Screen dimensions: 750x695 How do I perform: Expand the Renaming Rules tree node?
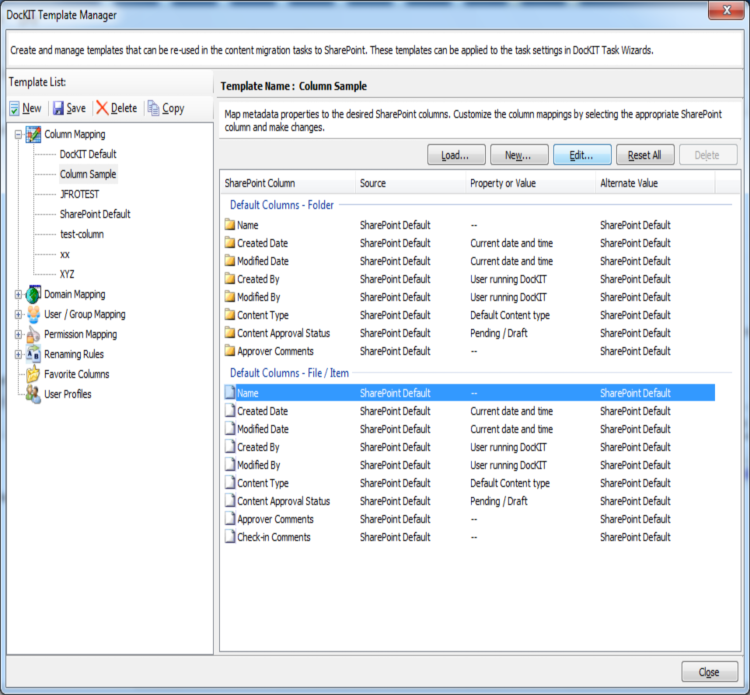(18, 354)
